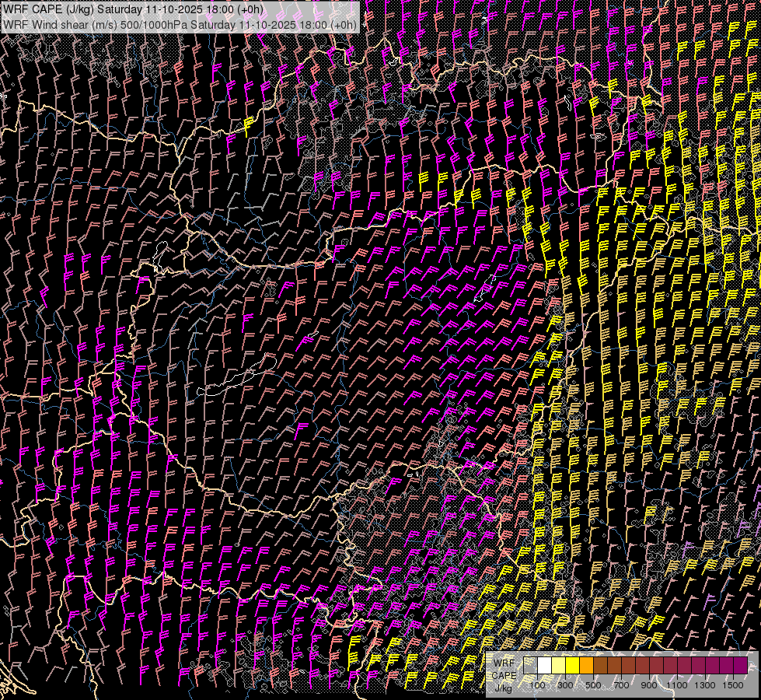This screenshot has height=700, width=761.
Task: Click the rightmost purple CAPE legend swatch
Action: point(740,666)
